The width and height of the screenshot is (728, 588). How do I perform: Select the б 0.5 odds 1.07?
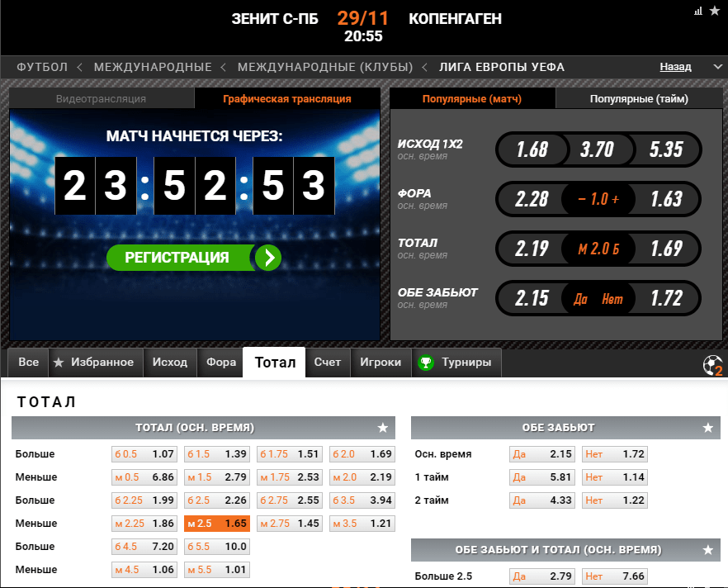[x=144, y=454]
